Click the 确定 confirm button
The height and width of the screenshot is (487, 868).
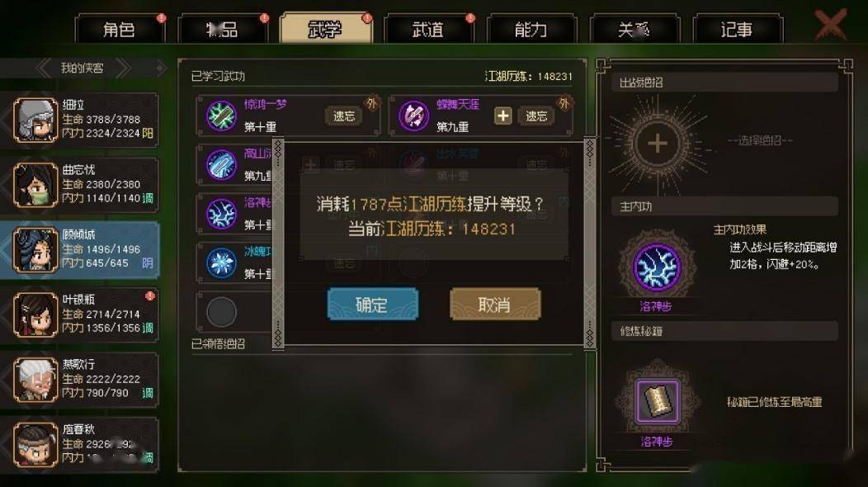(373, 304)
